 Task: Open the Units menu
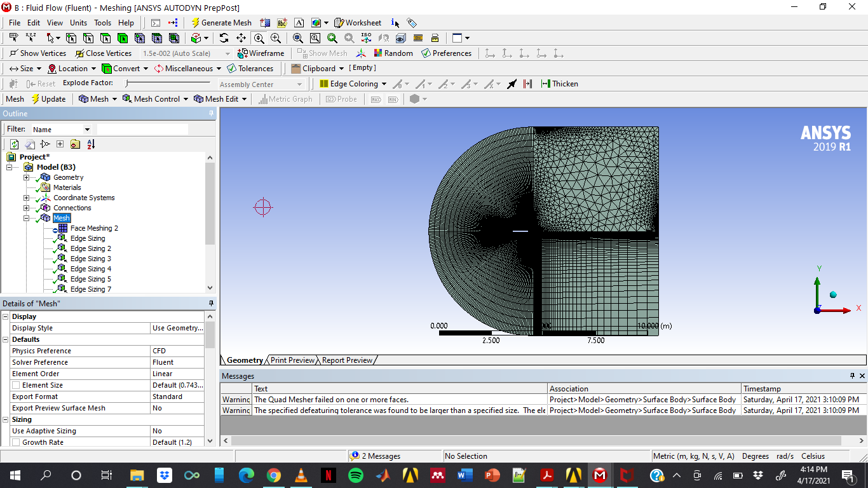(79, 23)
